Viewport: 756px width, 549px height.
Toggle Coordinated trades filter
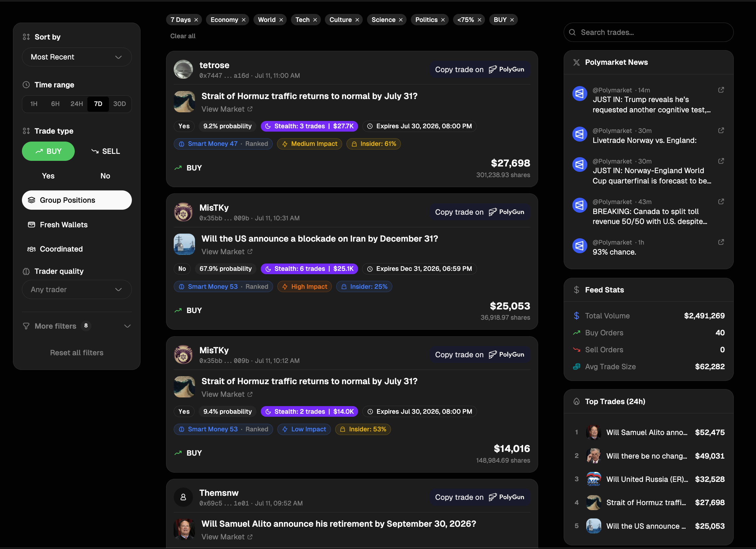pos(77,249)
